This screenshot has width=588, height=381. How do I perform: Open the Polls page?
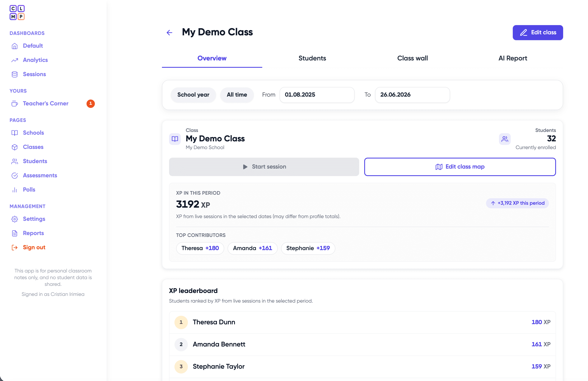29,190
